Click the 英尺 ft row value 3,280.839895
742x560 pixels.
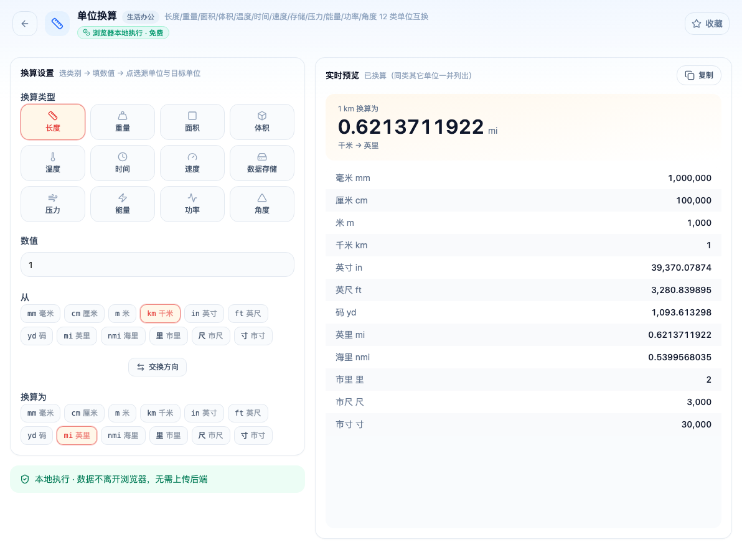coord(681,290)
